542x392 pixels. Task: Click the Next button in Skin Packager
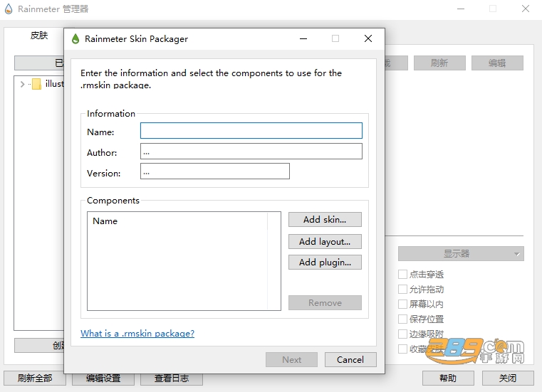[291, 359]
